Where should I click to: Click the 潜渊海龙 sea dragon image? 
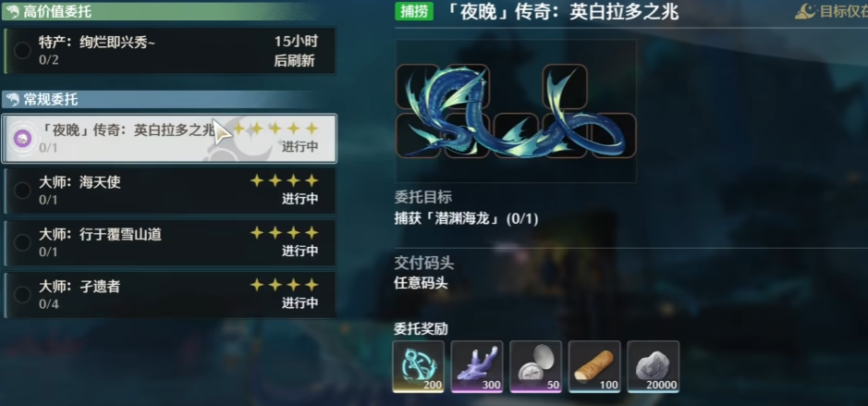point(516,111)
